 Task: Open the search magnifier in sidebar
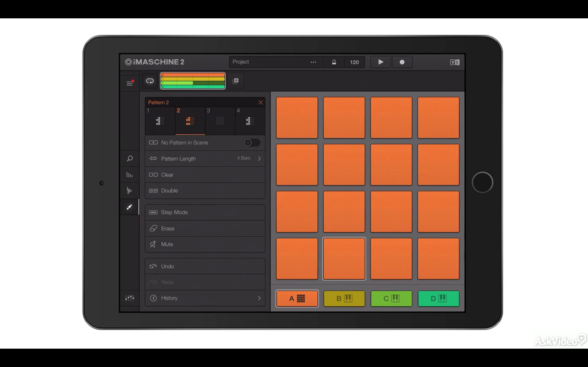point(130,158)
